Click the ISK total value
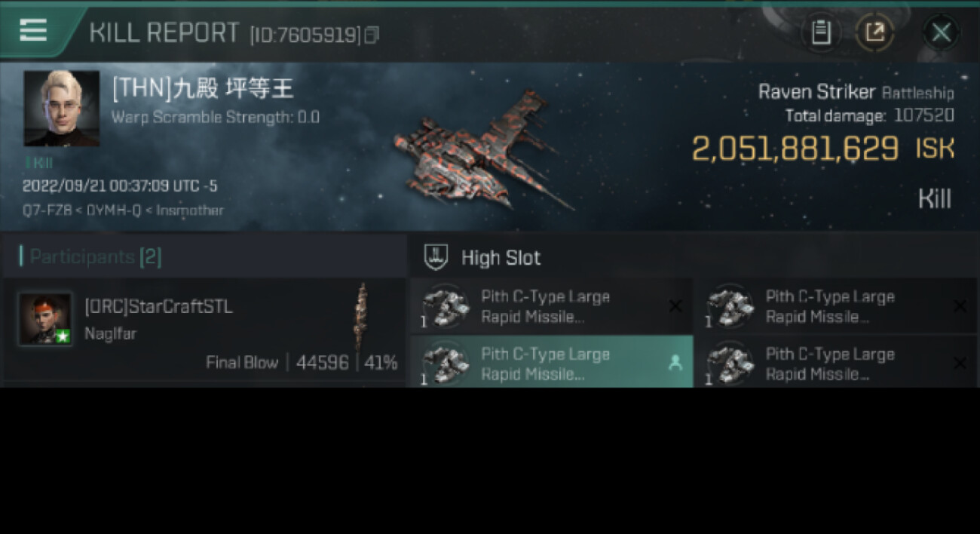The width and height of the screenshot is (980, 534). (795, 149)
